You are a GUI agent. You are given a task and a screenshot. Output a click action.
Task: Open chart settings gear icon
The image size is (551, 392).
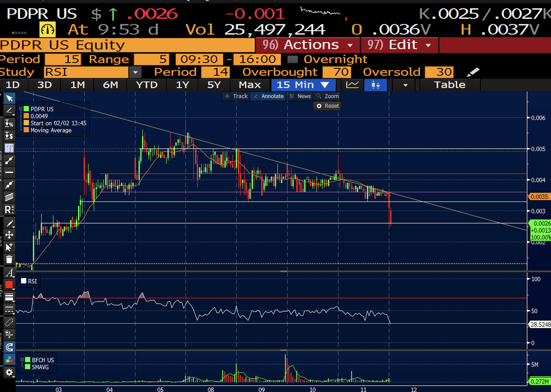(9, 372)
